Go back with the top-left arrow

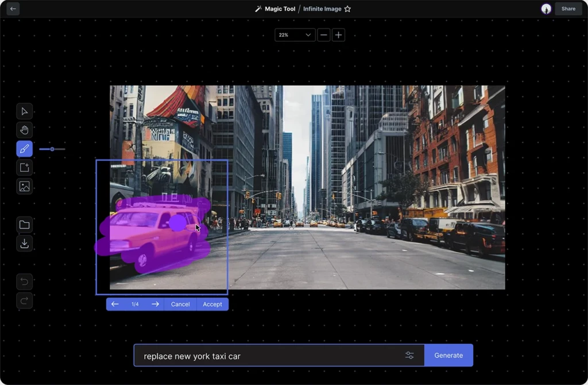coord(13,9)
